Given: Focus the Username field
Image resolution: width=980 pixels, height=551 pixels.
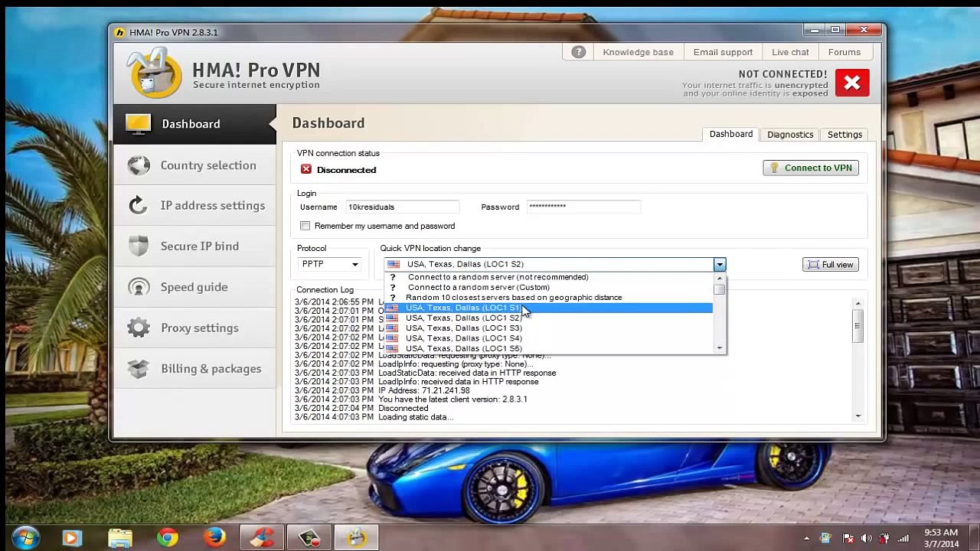Looking at the screenshot, I should click(x=403, y=207).
